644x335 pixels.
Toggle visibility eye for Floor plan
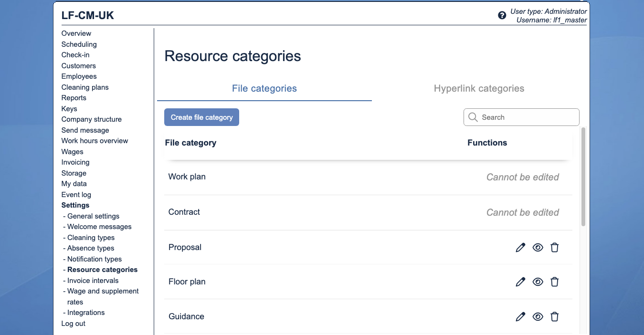(538, 282)
